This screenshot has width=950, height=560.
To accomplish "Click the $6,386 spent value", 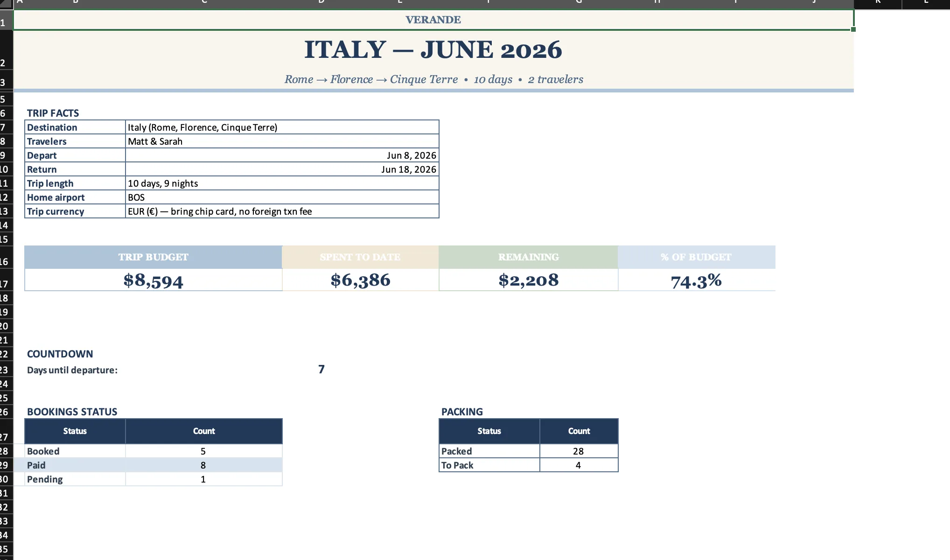I will tap(360, 280).
